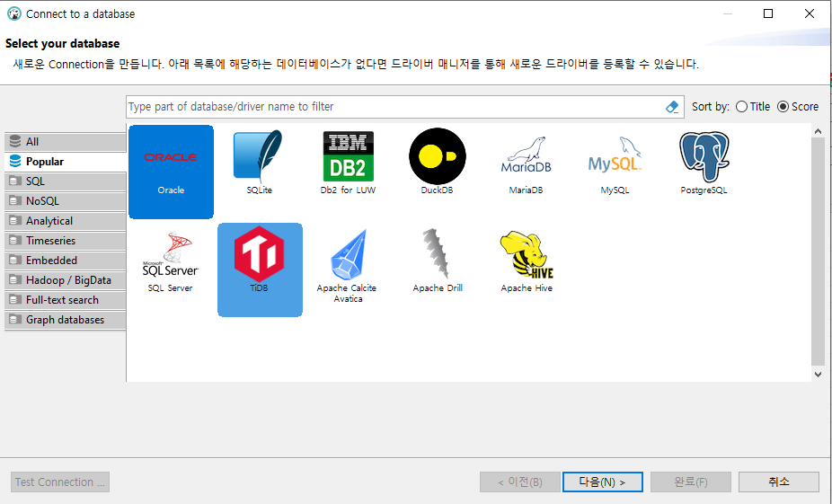Image resolution: width=832 pixels, height=504 pixels.
Task: Select the PostgreSQL elephant icon
Action: [x=704, y=163]
